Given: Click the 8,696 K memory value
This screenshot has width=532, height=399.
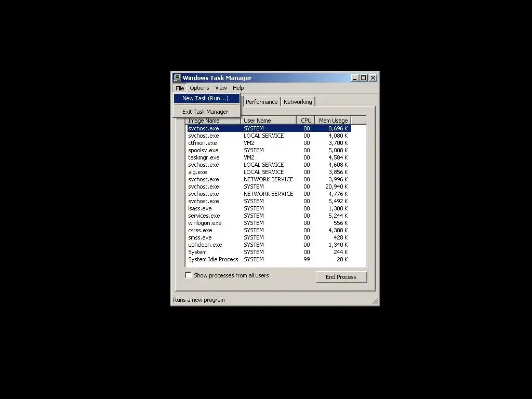Looking at the screenshot, I should (x=338, y=128).
